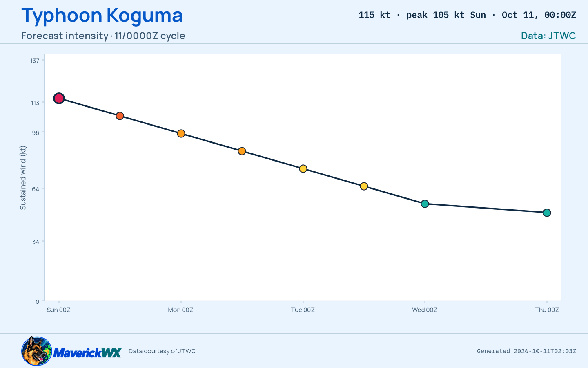This screenshot has width=588, height=368.
Task: Select the red Sun 00Z data point
Action: tap(59, 98)
